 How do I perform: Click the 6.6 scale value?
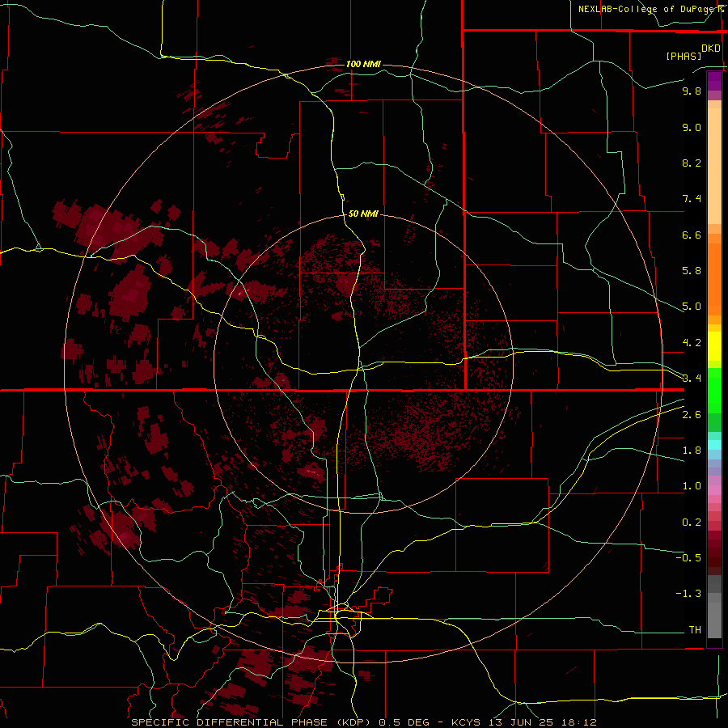point(692,235)
